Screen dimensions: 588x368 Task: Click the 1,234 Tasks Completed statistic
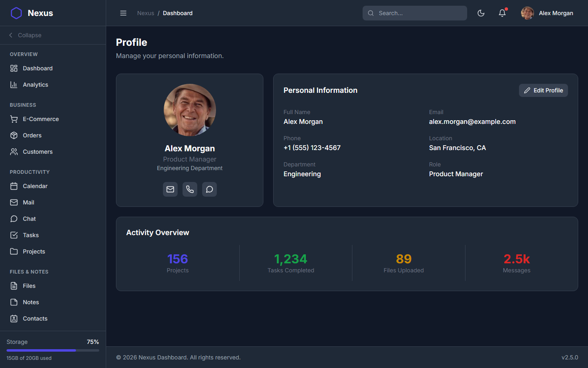pyautogui.click(x=291, y=263)
